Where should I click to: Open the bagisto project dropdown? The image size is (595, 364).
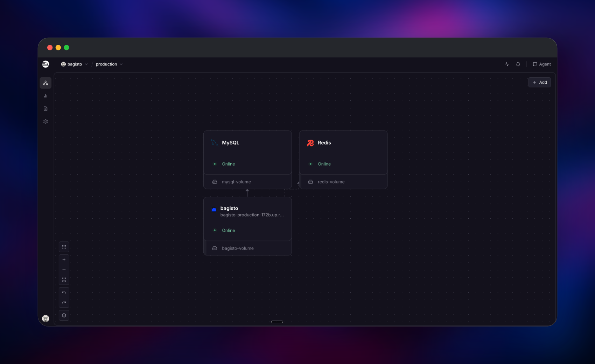[74, 64]
